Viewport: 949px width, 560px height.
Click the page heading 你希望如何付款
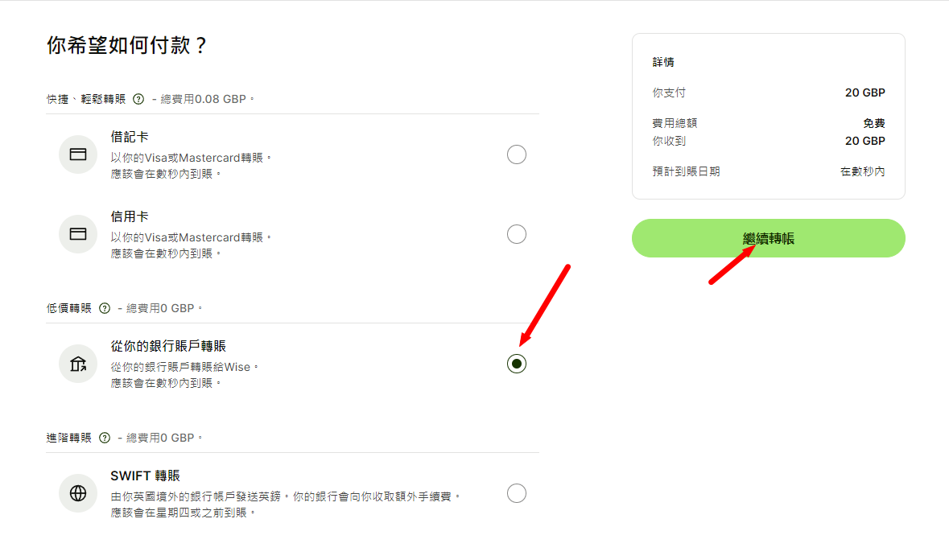click(126, 44)
